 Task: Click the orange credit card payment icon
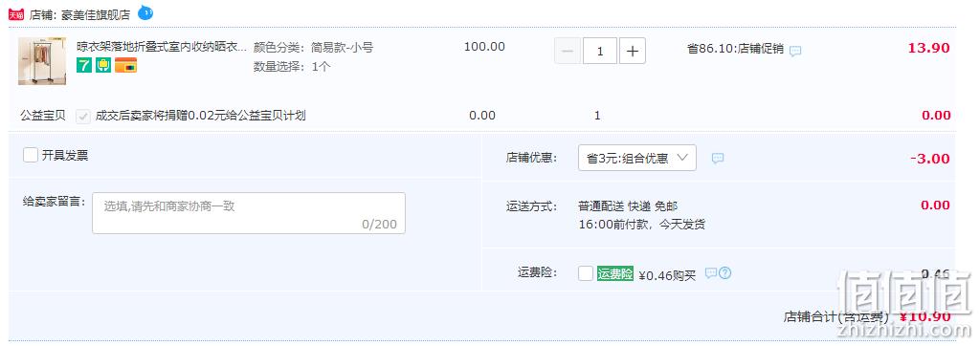[x=125, y=65]
